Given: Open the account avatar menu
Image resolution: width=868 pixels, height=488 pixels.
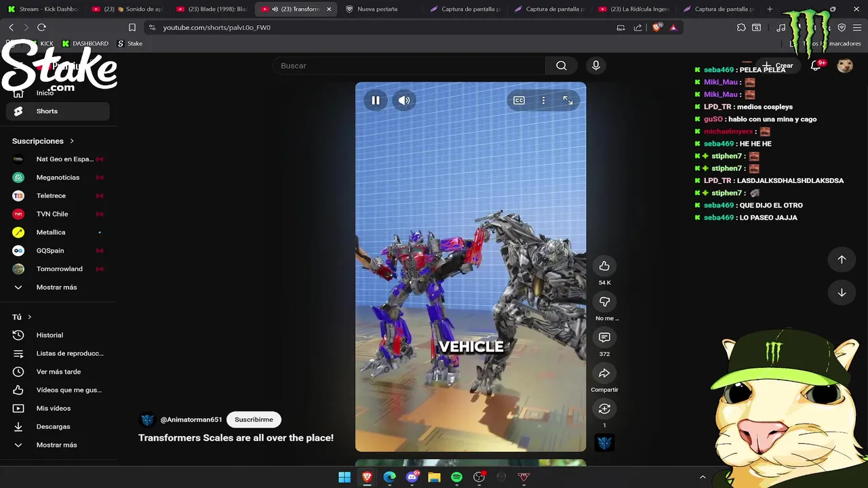Looking at the screenshot, I should click(x=845, y=66).
